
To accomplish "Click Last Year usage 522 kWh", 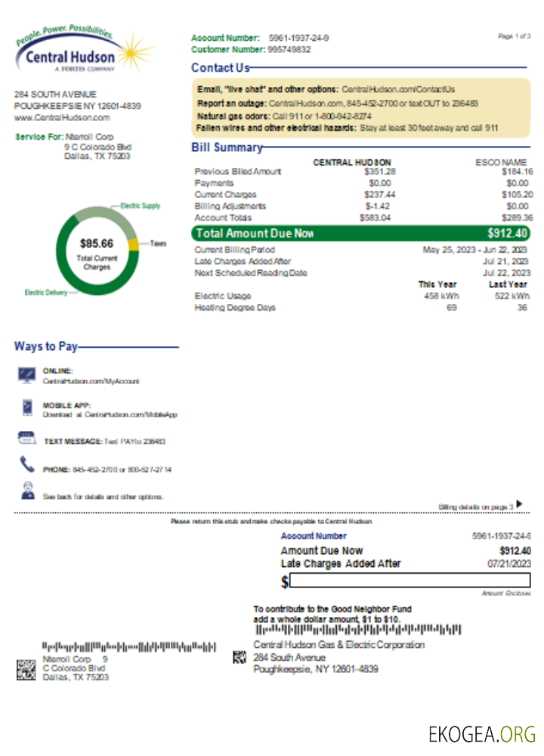I will (x=512, y=296).
